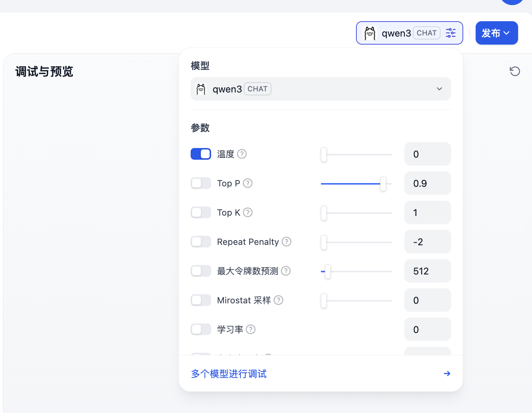Click help icon beside Top K
The width and height of the screenshot is (532, 413).
[x=248, y=212]
